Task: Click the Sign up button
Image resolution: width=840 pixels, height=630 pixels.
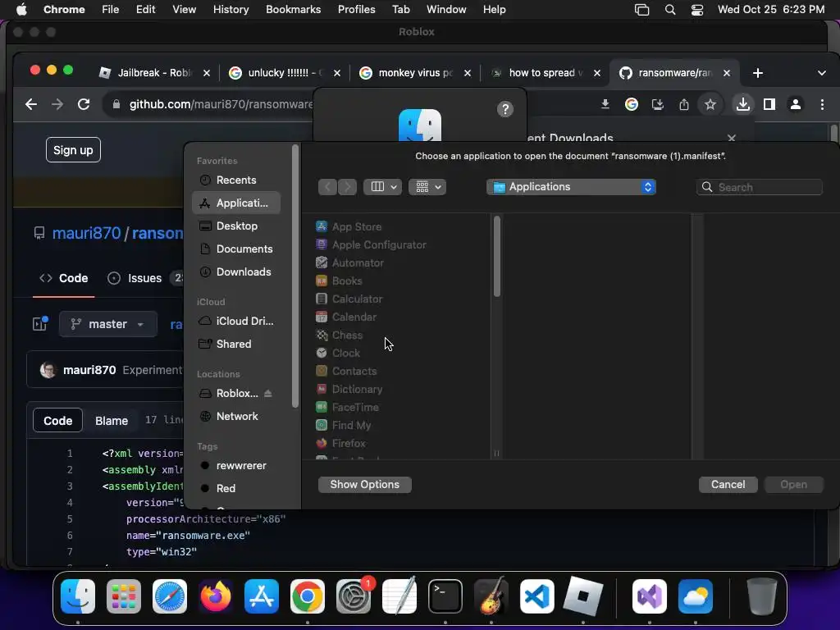Action: 73,150
